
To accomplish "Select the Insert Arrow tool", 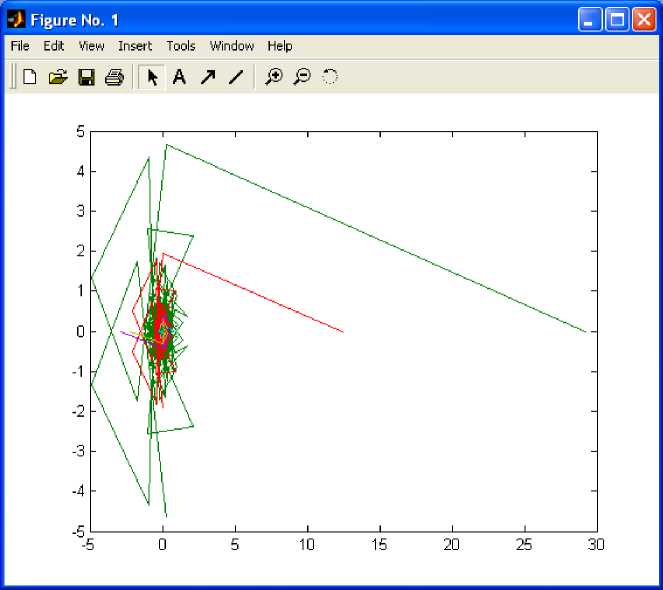I will click(x=208, y=77).
